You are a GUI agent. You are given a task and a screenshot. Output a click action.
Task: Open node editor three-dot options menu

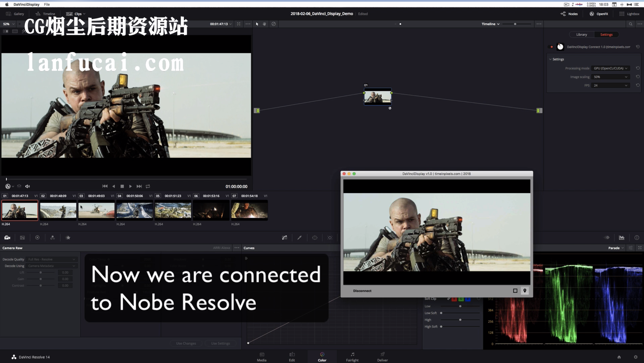[x=539, y=24]
